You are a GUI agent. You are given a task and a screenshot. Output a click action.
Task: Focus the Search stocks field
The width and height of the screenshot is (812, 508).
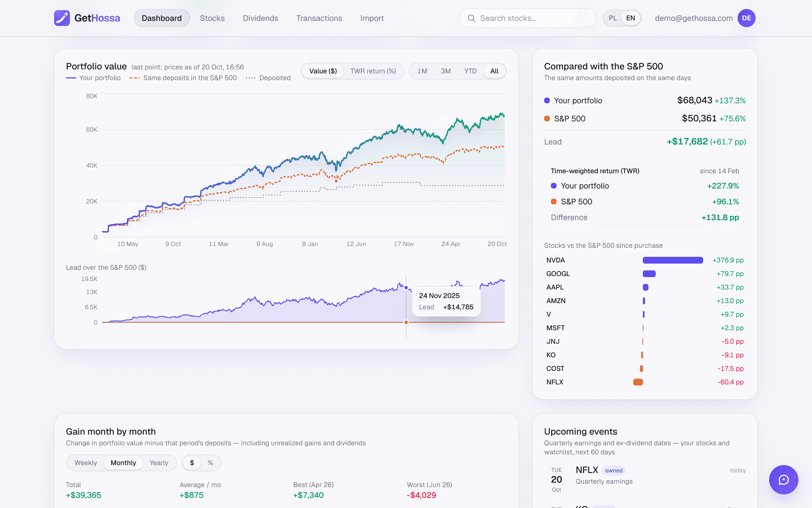528,18
